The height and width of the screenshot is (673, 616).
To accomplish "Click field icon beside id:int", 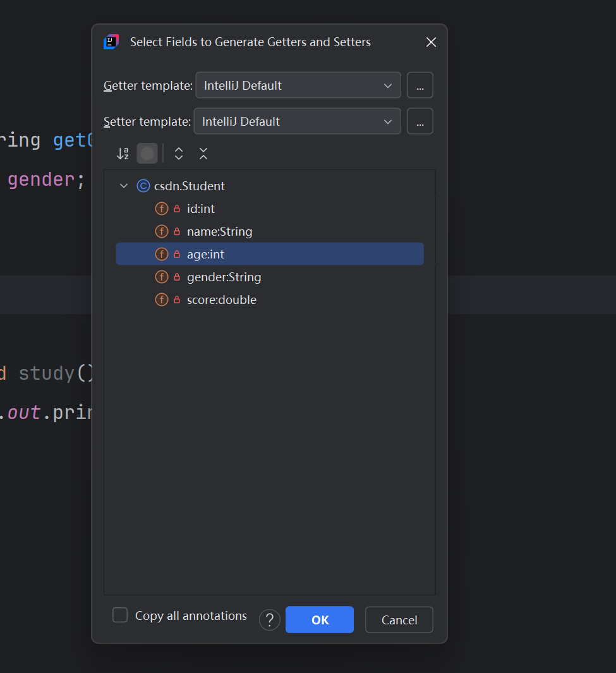I will [161, 209].
